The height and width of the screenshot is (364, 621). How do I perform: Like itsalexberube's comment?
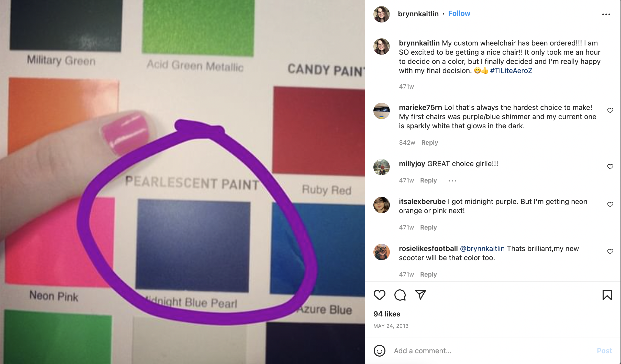click(x=610, y=204)
